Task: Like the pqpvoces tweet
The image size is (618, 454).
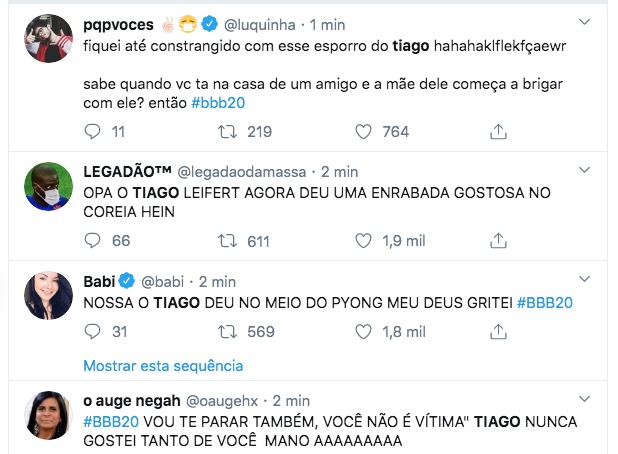Action: pos(365,131)
